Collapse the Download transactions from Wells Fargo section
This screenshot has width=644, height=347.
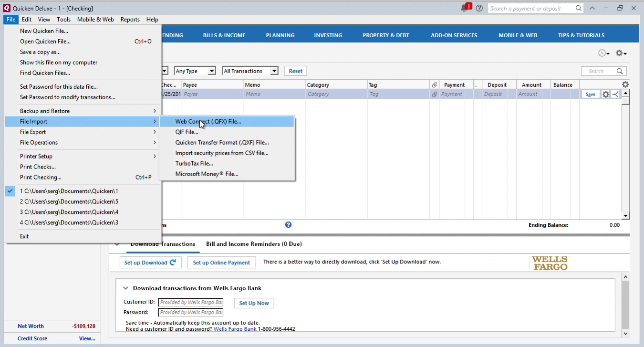click(x=125, y=288)
